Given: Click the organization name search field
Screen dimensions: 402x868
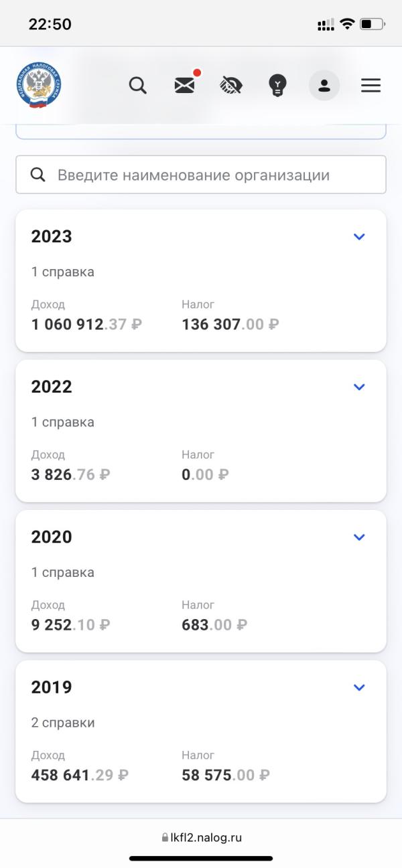Looking at the screenshot, I should pos(201,175).
